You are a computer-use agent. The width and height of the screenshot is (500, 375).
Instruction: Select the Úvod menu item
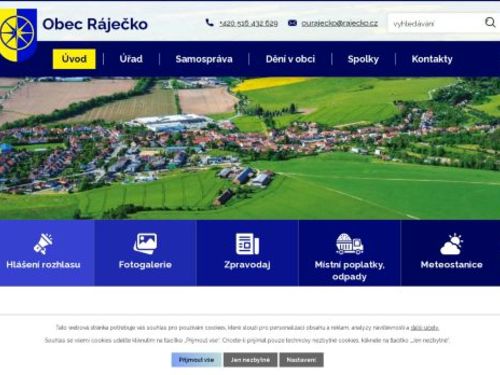pyautogui.click(x=74, y=59)
